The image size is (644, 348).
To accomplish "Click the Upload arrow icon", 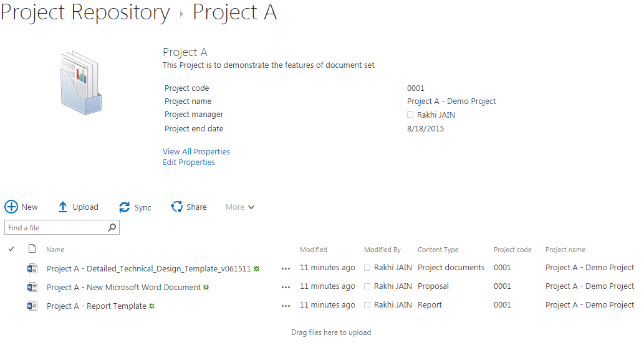I will coord(63,207).
